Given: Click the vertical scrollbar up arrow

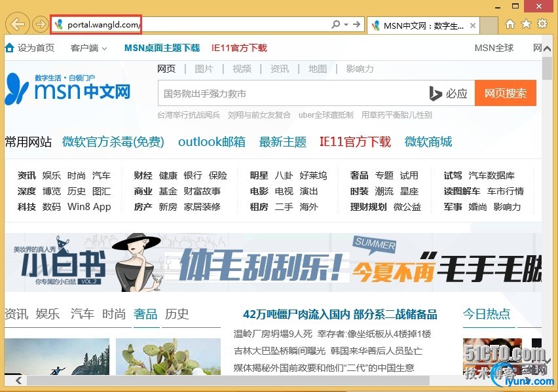Looking at the screenshot, I should click(x=547, y=48).
